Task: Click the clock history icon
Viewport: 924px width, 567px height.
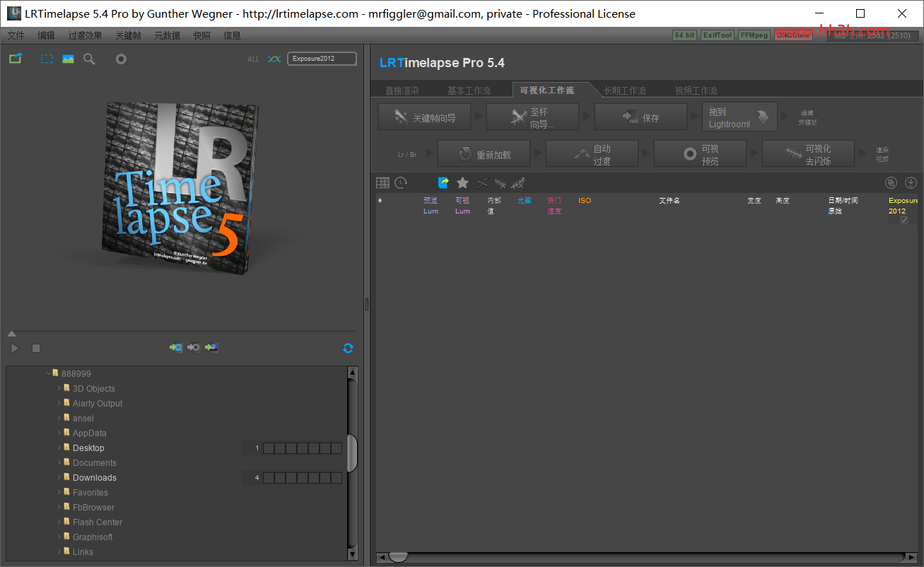Action: [x=401, y=183]
